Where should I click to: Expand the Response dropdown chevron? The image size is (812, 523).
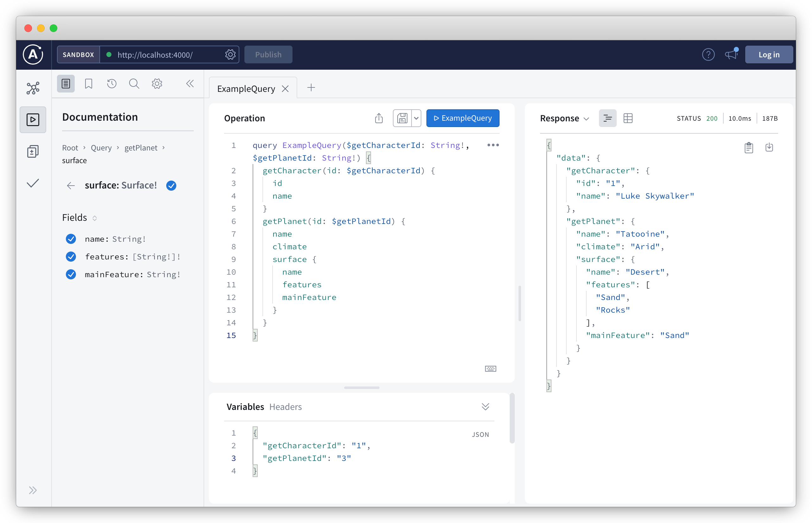pyautogui.click(x=586, y=119)
